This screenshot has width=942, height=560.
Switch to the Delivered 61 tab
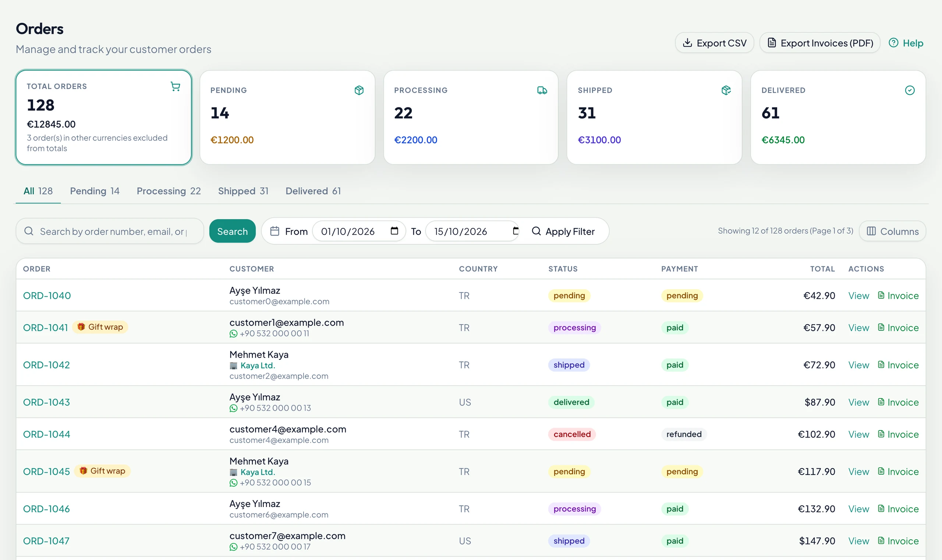[x=313, y=191]
